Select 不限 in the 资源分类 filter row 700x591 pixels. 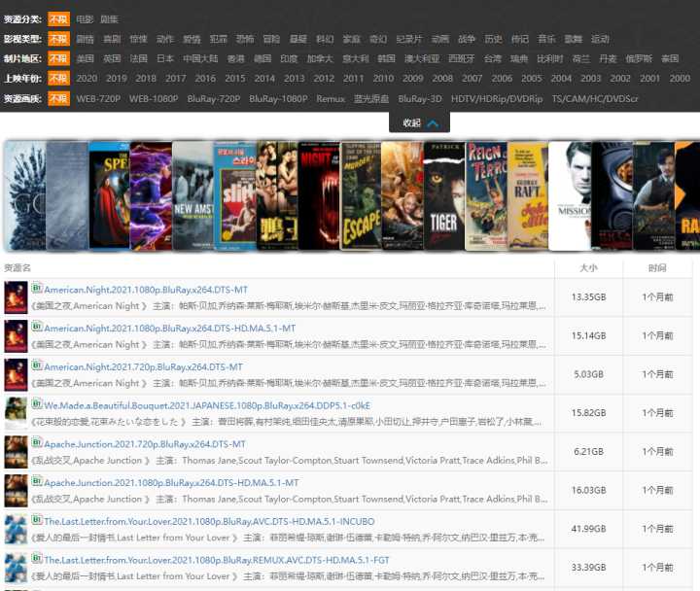59,19
